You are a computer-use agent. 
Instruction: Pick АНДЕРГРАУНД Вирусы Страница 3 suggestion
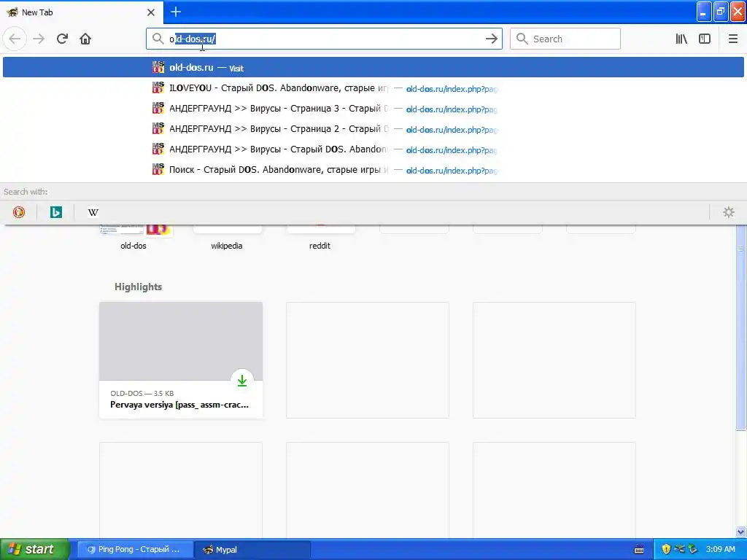373,109
